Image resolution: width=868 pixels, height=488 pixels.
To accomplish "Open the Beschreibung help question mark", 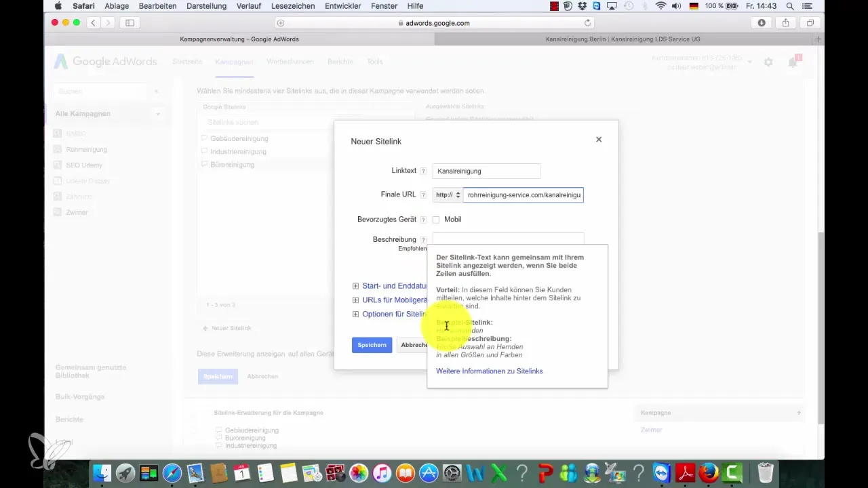I will point(423,240).
